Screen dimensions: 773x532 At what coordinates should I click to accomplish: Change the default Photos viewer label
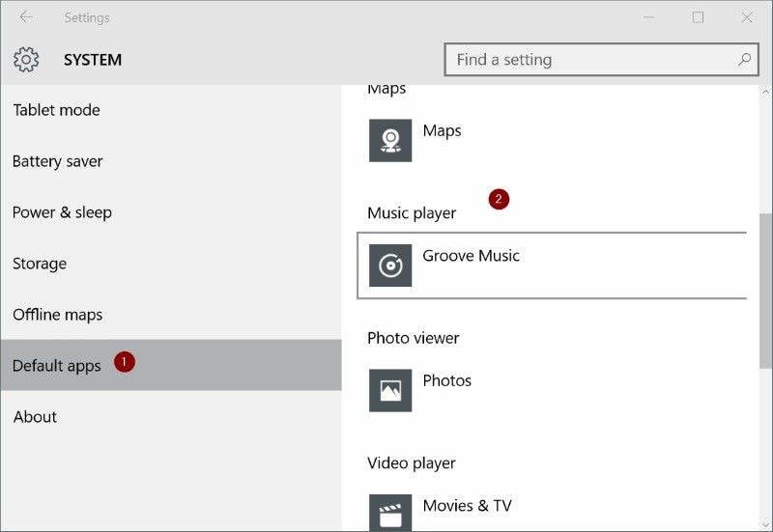point(447,380)
